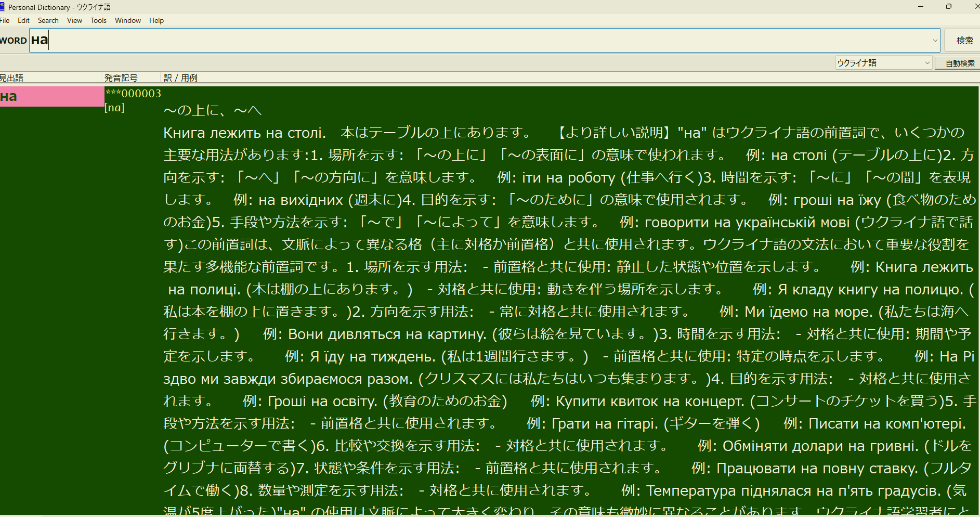This screenshot has width=980, height=517.
Task: Click the ***000003 level code text
Action: [134, 94]
